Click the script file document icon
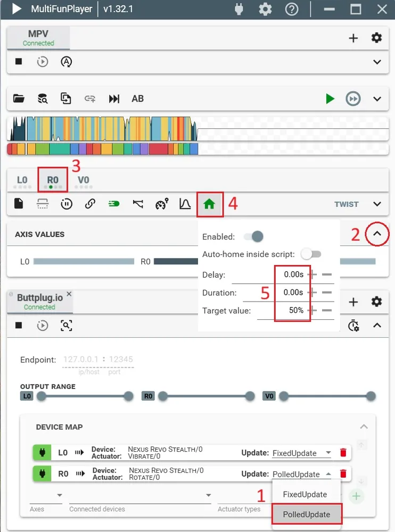The image size is (395, 532). tap(19, 204)
